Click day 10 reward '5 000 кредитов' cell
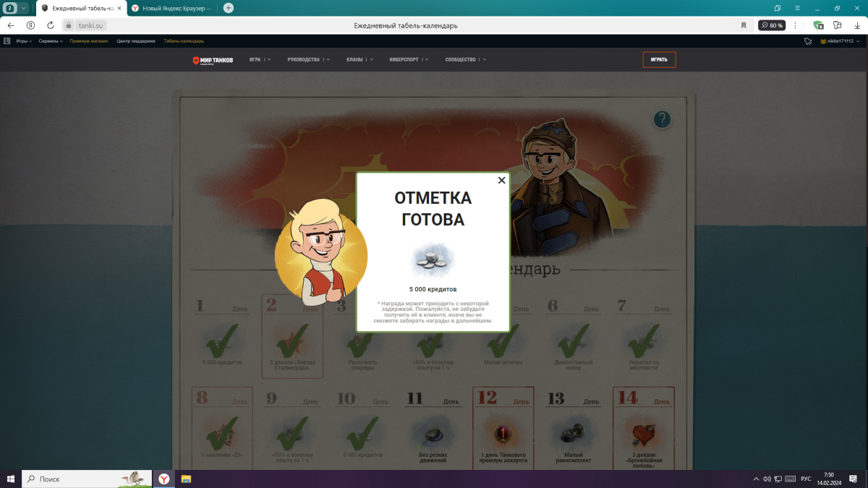The image size is (868, 488). 362,429
